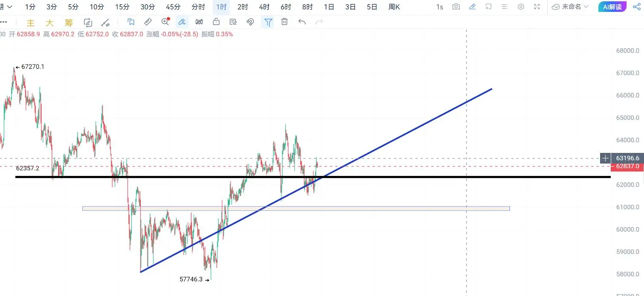Open the list layout icon
This screenshot has height=296, width=644.
tap(505, 7)
